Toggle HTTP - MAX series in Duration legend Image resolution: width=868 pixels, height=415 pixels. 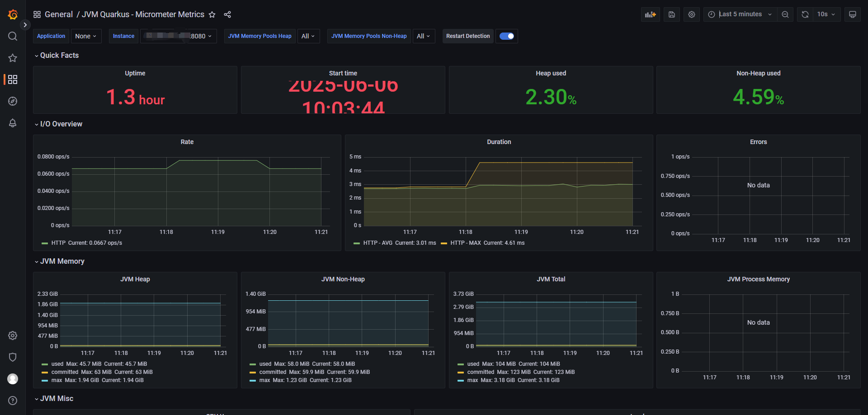[x=466, y=243]
